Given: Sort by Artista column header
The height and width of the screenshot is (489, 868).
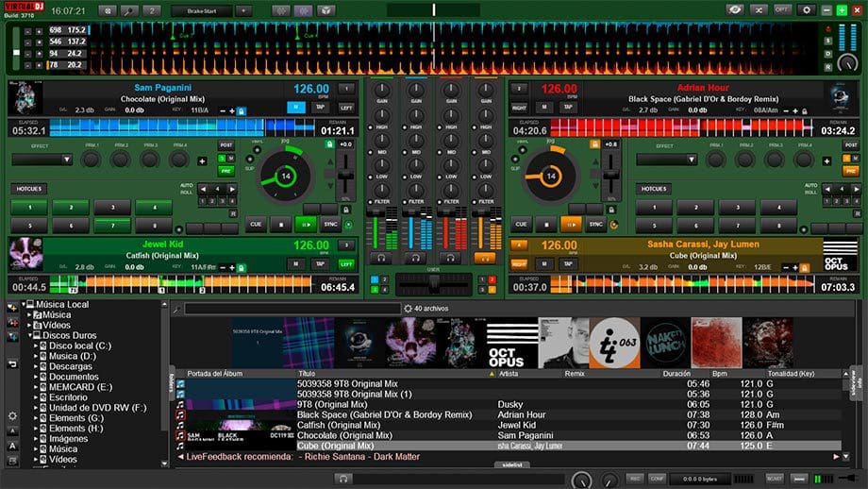Looking at the screenshot, I should [x=509, y=374].
